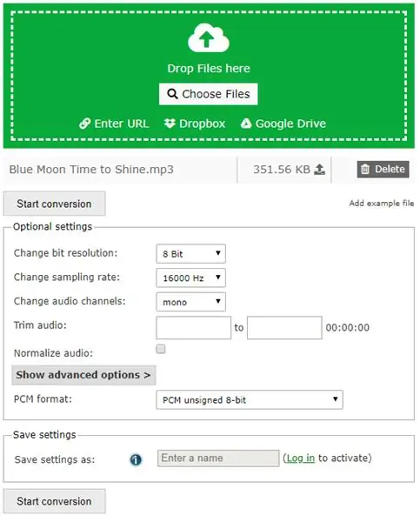Click the chain link icon beside Enter URL
This screenshot has width=420, height=522.
pos(85,124)
